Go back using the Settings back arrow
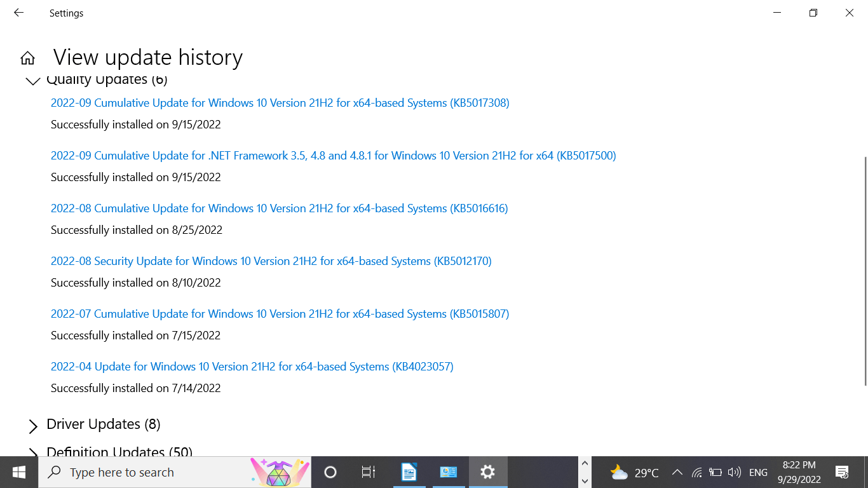Viewport: 868px width, 488px height. 18,13
